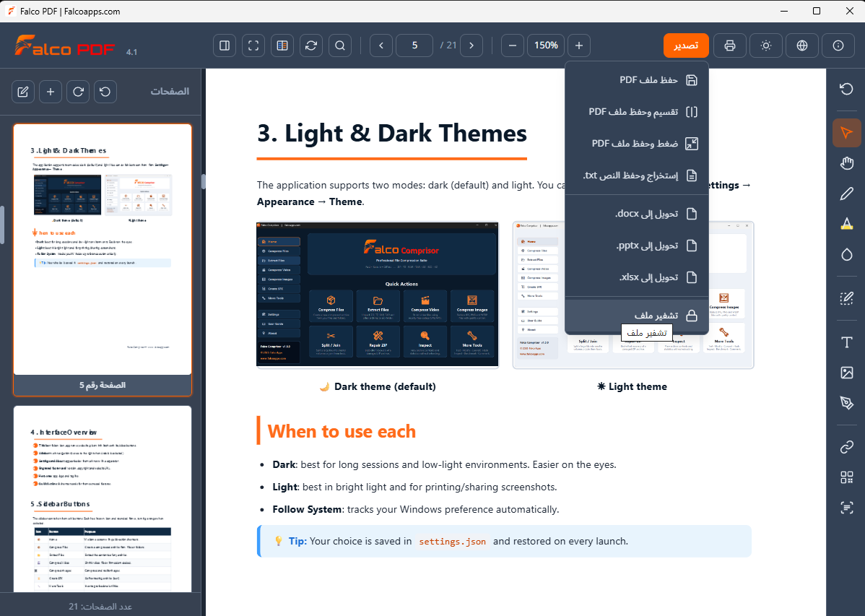Click the 'Dark theme (default)' caption
The width and height of the screenshot is (865, 616).
pos(378,386)
